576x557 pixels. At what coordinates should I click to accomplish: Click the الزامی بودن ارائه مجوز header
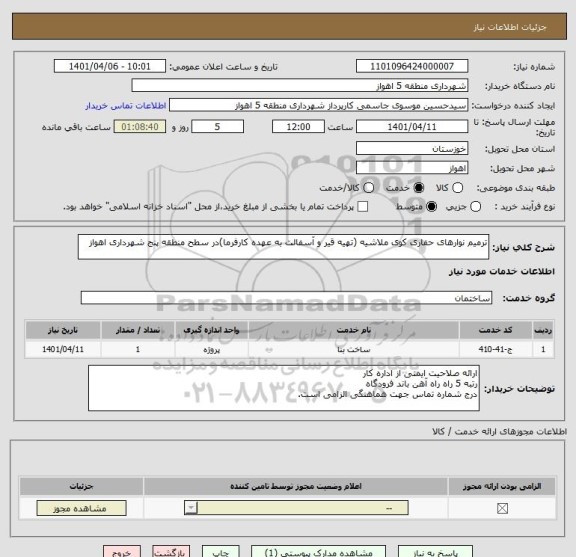point(502,486)
